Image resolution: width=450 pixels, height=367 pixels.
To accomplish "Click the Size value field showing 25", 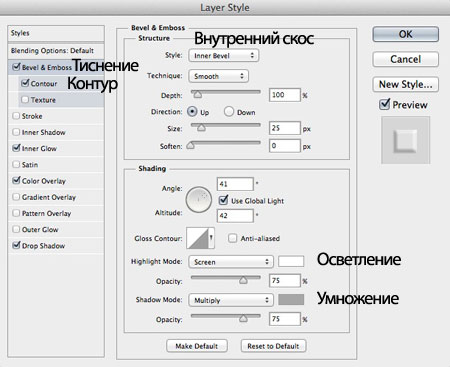I will tap(284, 128).
